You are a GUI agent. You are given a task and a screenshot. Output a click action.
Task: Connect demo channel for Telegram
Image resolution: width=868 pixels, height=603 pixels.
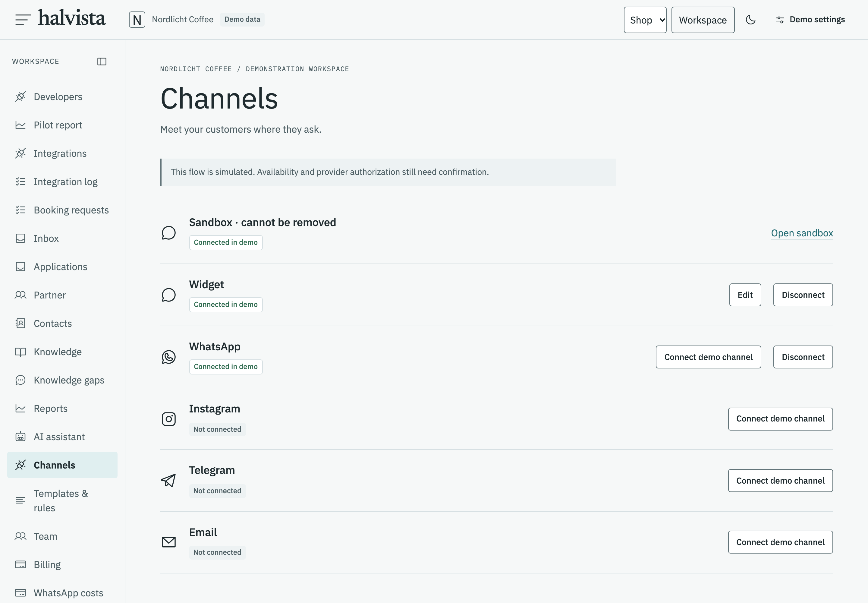point(780,481)
